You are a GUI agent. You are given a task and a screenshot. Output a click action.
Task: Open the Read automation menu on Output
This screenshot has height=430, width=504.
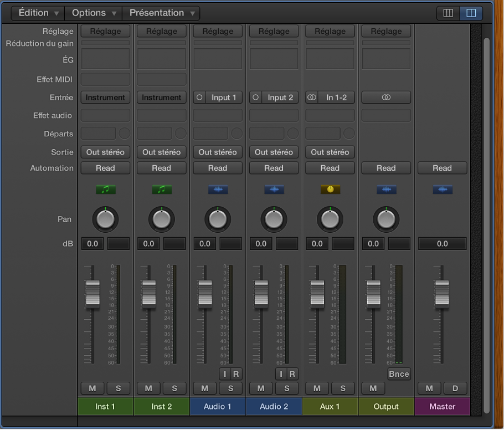pos(386,168)
